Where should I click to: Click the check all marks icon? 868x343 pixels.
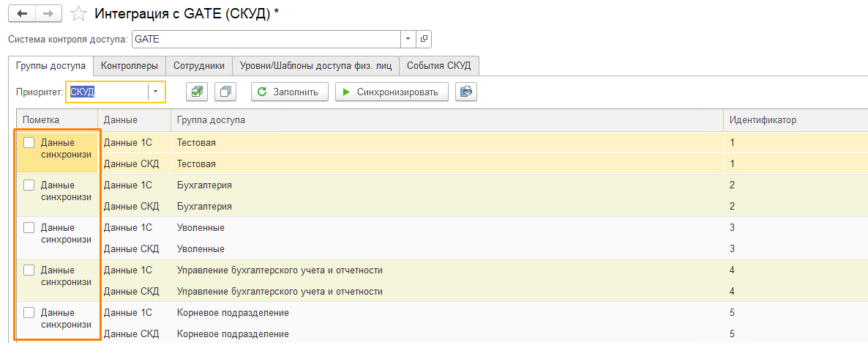(x=197, y=92)
